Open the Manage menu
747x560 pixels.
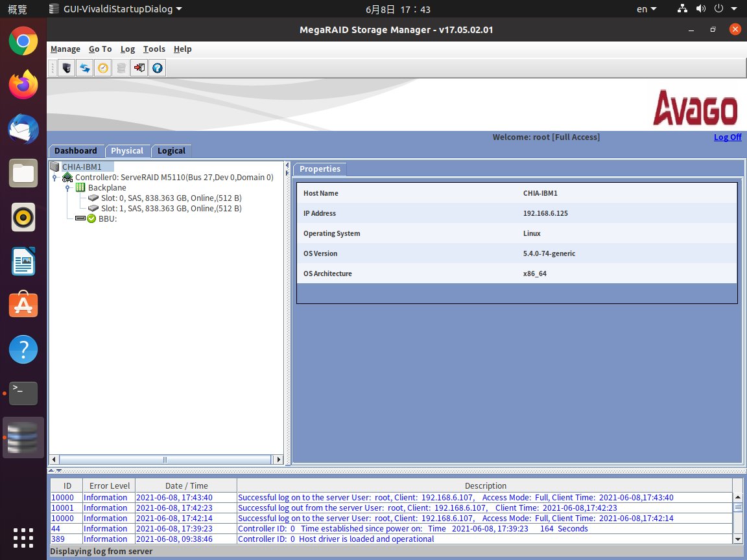coord(65,49)
